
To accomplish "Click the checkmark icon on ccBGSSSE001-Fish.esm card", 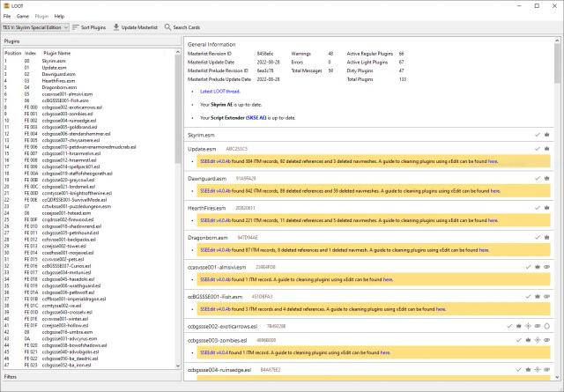I will pos(526,295).
